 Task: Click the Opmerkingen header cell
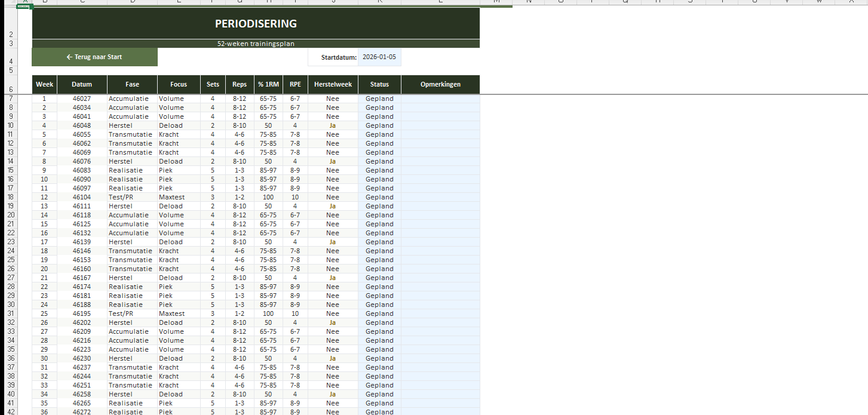[x=440, y=84]
